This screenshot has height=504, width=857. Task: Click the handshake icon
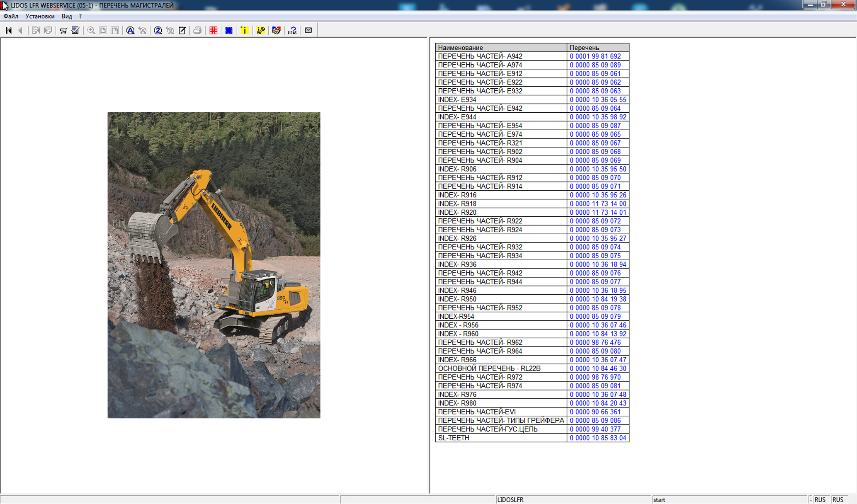pyautogui.click(x=276, y=30)
